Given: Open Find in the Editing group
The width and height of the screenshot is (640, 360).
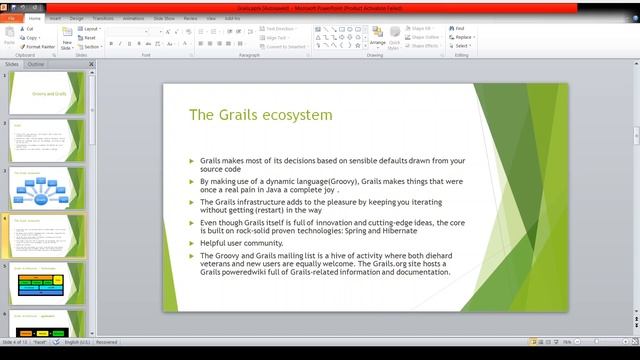Looking at the screenshot, I should [457, 29].
